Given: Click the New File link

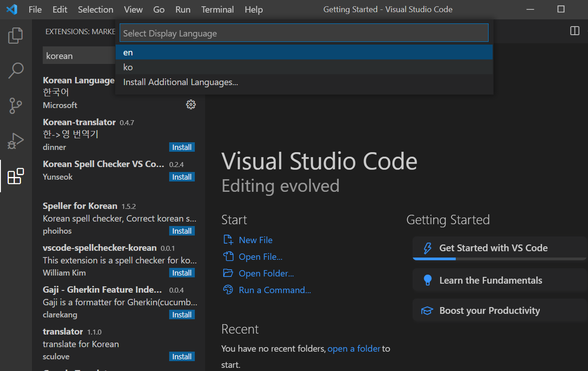Looking at the screenshot, I should coord(256,240).
